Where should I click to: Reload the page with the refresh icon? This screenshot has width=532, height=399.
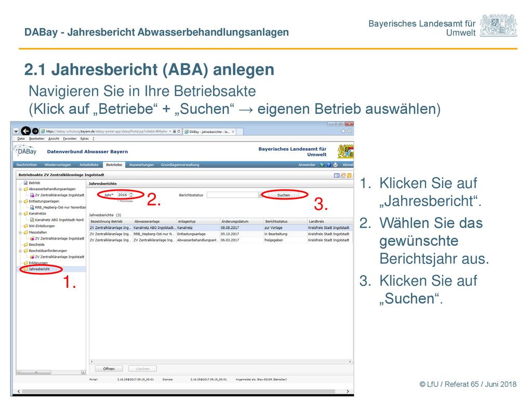pos(179,131)
